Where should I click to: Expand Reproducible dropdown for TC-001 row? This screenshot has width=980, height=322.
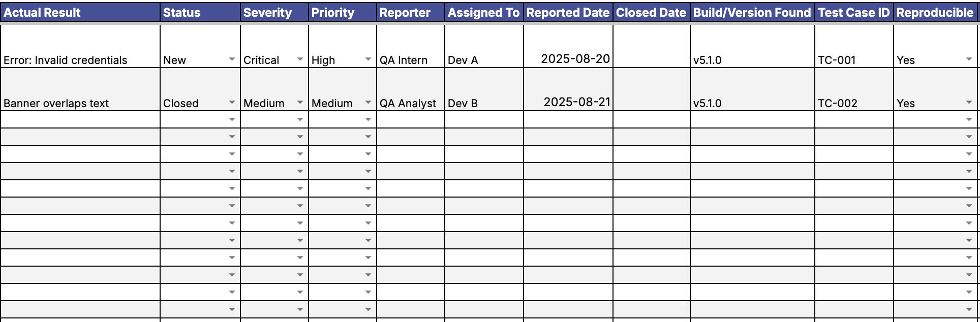[x=969, y=59]
